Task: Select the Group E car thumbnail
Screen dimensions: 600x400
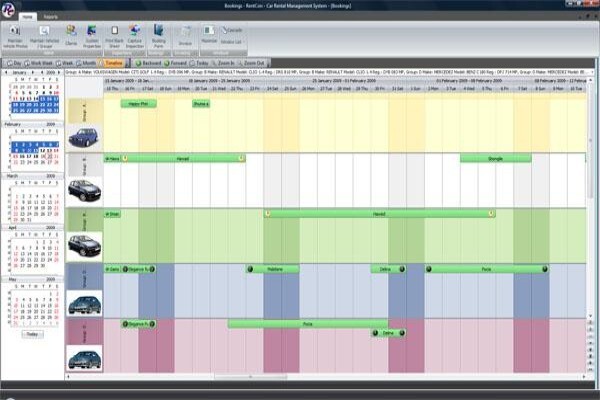Action: (x=84, y=358)
